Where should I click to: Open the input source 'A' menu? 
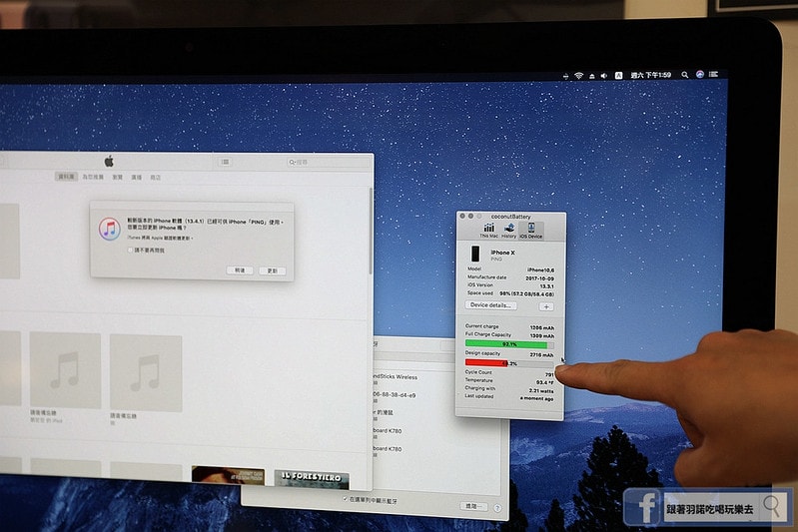click(x=619, y=75)
